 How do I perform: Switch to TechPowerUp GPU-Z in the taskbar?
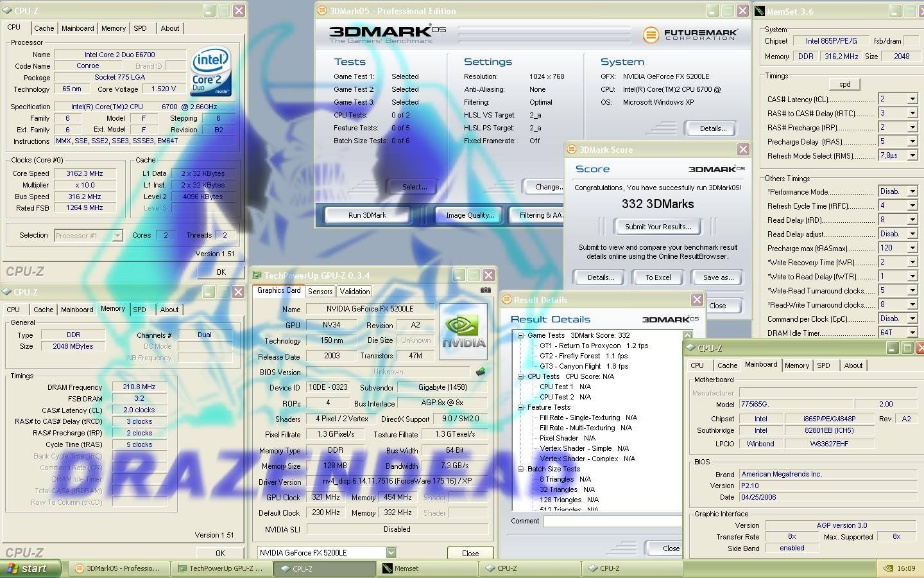(222, 568)
